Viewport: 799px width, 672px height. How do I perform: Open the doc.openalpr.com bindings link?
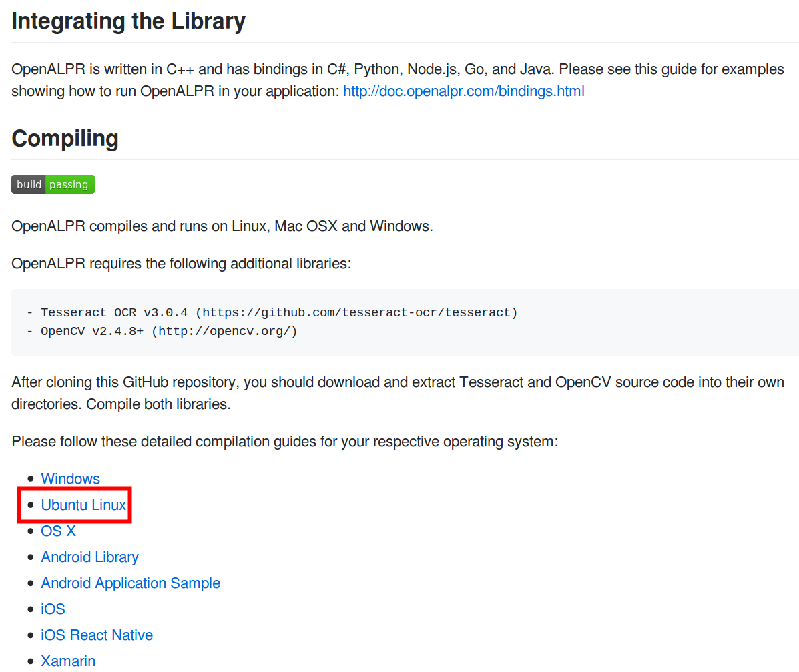[x=463, y=91]
